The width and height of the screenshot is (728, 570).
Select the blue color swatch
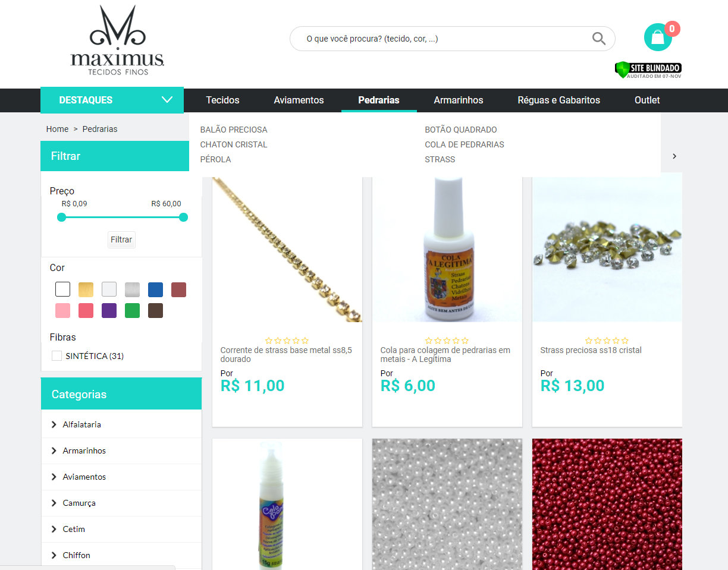pyautogui.click(x=155, y=289)
